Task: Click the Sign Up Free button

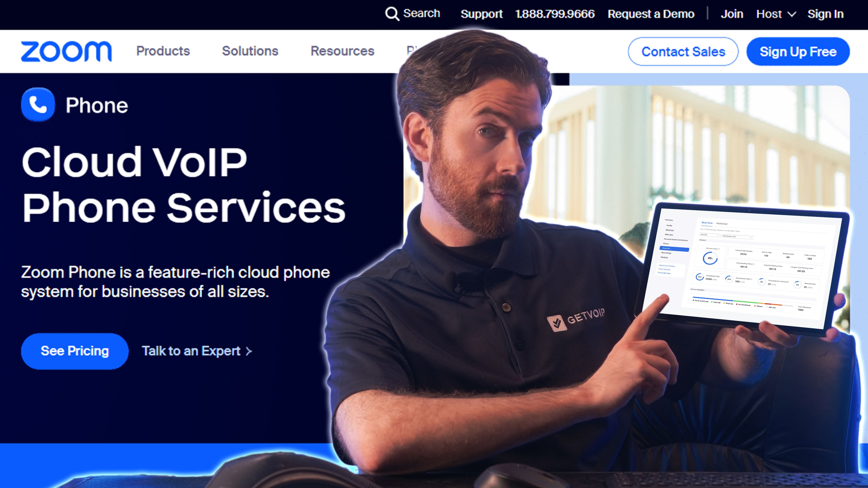Action: pos(798,52)
